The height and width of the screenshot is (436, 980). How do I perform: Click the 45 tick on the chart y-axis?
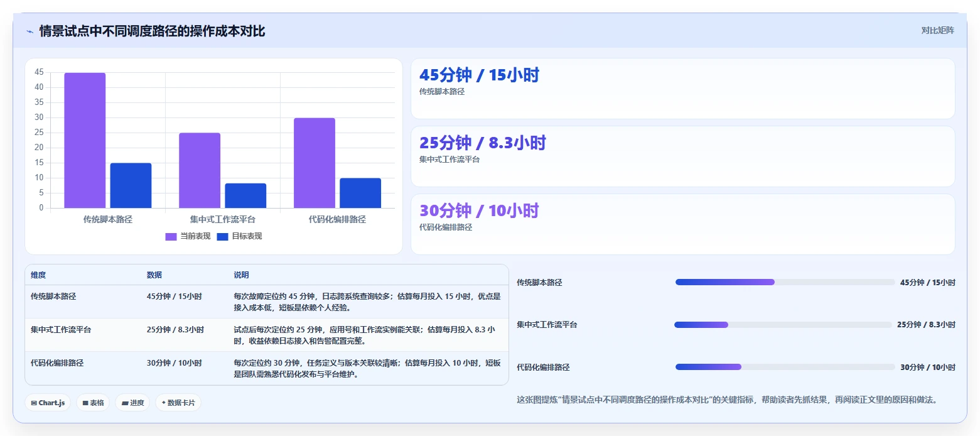(39, 72)
